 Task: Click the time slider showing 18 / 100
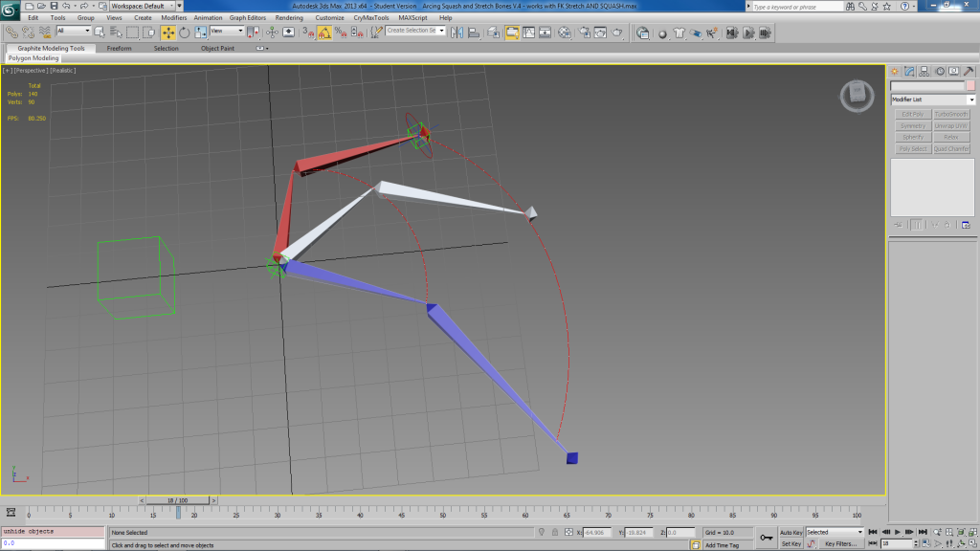coord(178,500)
